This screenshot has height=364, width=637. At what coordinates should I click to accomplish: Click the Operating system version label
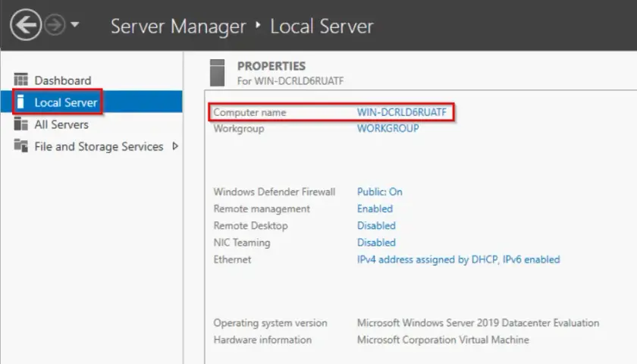(271, 323)
